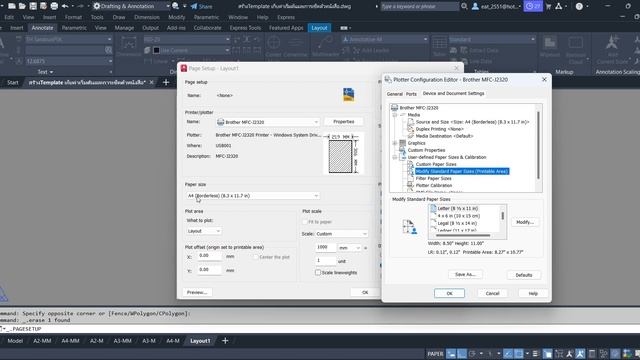Image resolution: width=640 pixels, height=360 pixels.
Task: Click the keyword search input field
Action: click(x=419, y=6)
